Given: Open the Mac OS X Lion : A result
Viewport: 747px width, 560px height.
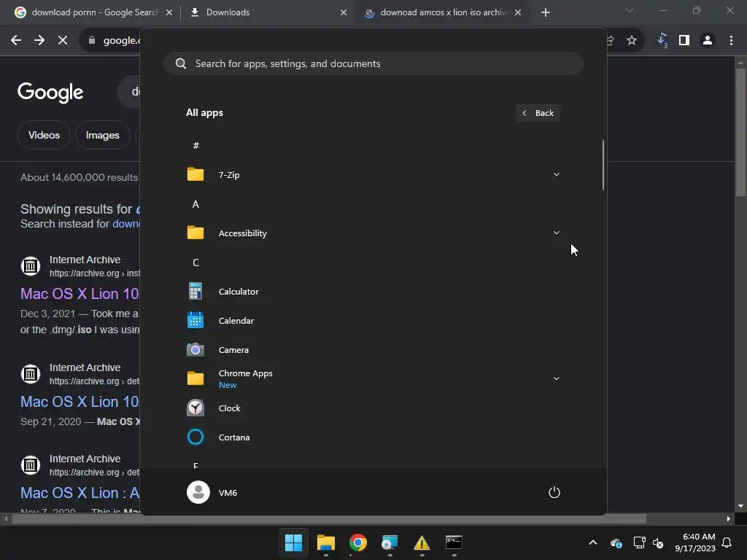Looking at the screenshot, I should tap(80, 492).
